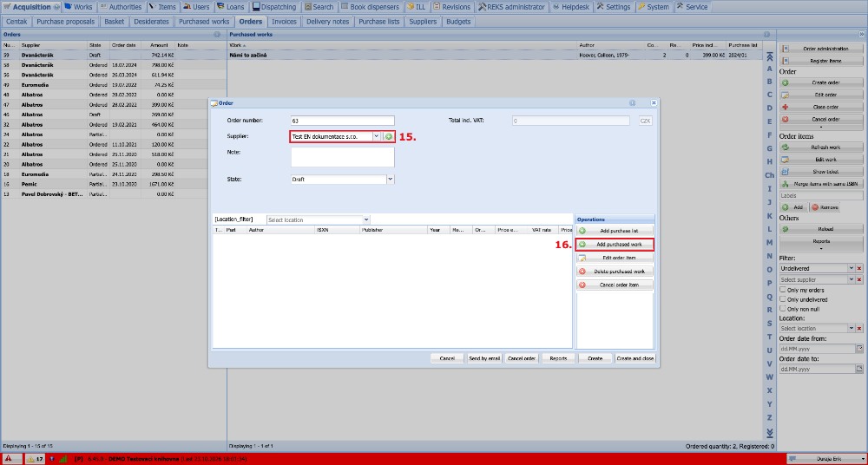Open the State dropdown showing Draft
This screenshot has height=465, width=868.
tap(391, 180)
